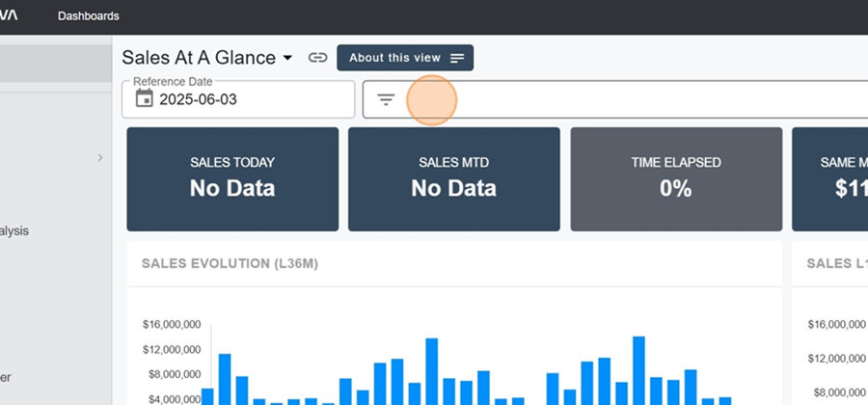
Task: Select the SALES EVOLUTION (L36M) heading
Action: tap(230, 264)
